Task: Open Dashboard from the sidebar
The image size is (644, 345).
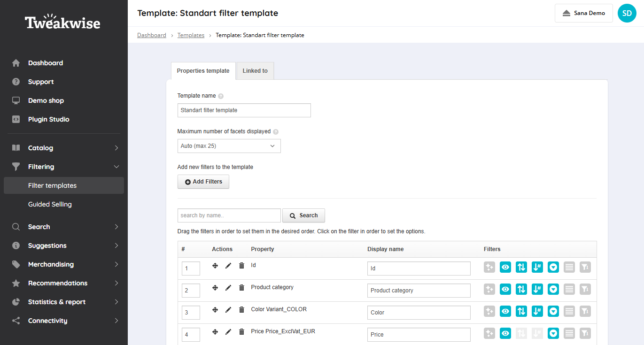Action: [x=64, y=63]
